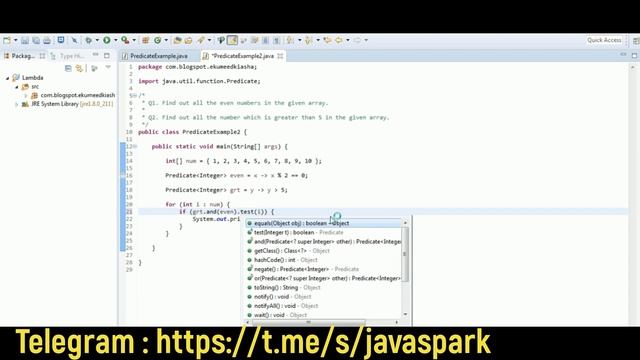Screen dimensions: 640x360
Task: Open the External Tools dropdown arrow
Action: 134,40
